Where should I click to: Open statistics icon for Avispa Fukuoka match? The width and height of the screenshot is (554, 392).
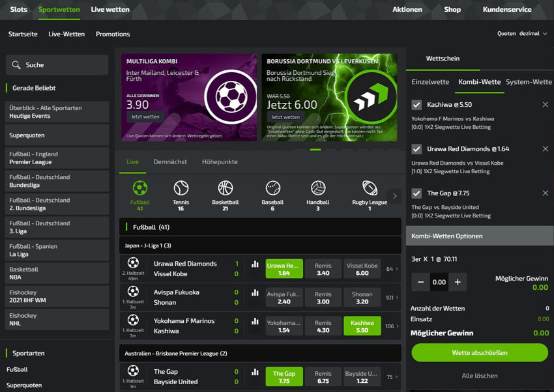click(255, 292)
